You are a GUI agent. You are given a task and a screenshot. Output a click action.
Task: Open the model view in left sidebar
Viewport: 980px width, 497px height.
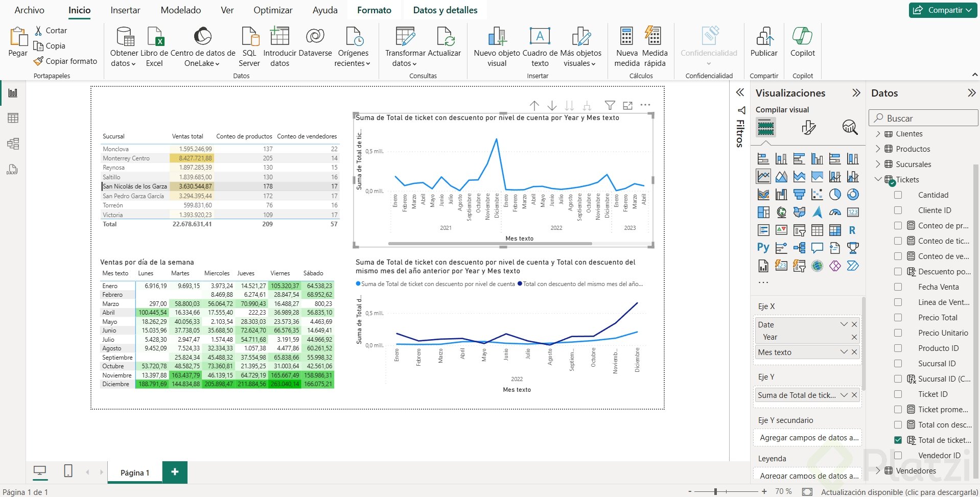[x=13, y=144]
